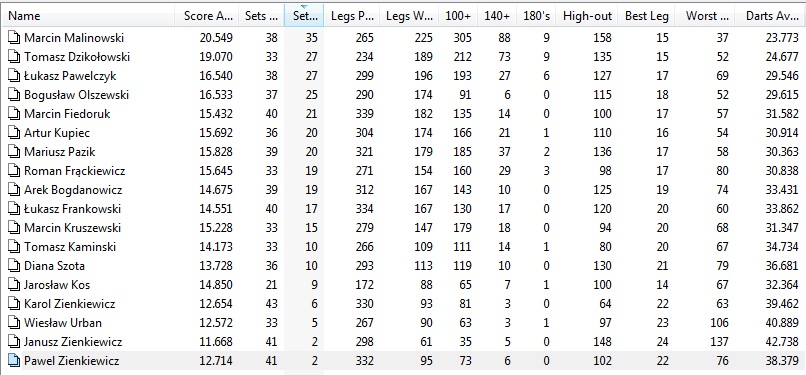The width and height of the screenshot is (806, 375).
Task: Click the document icon beside Artur Kupiec
Action: coord(15,133)
